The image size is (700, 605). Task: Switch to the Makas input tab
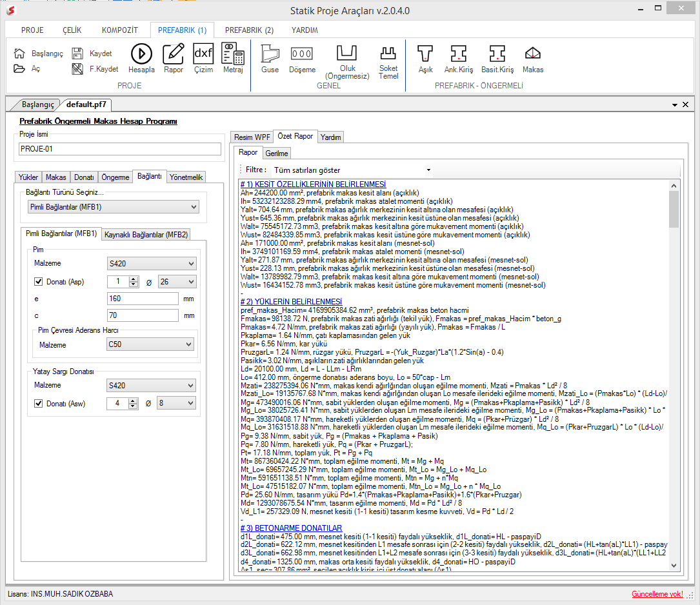click(55, 177)
